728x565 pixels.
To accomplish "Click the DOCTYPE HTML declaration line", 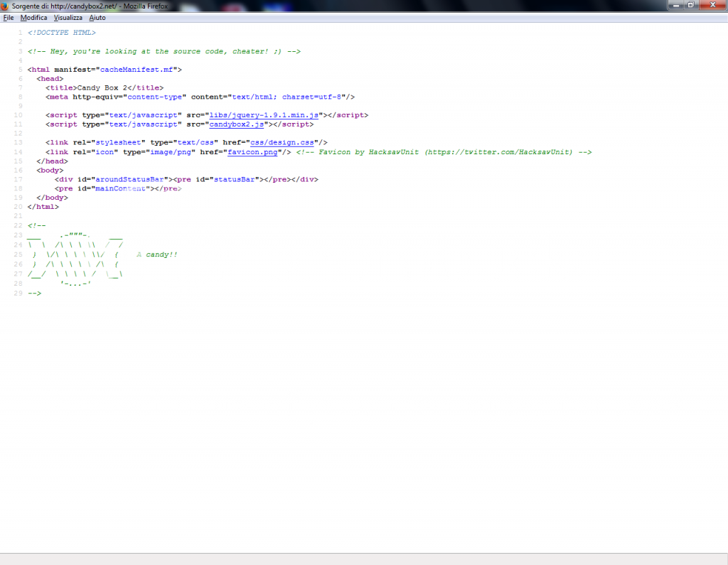I will tap(61, 33).
